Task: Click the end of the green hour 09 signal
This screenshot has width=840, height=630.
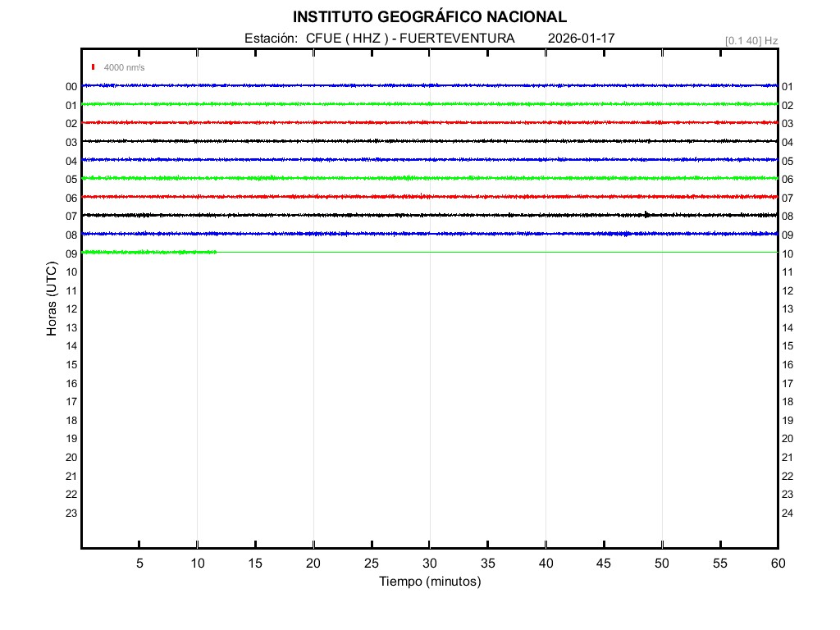Action: [216, 252]
